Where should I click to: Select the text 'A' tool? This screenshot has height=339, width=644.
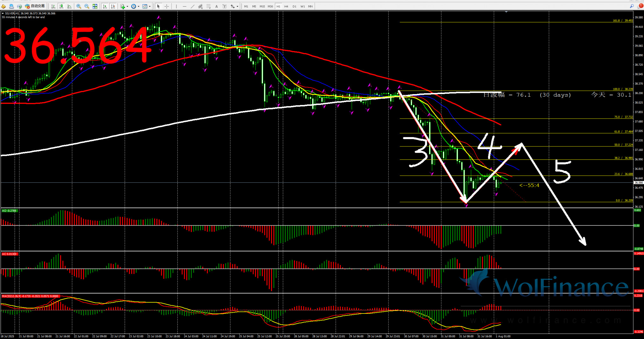pyautogui.click(x=217, y=6)
